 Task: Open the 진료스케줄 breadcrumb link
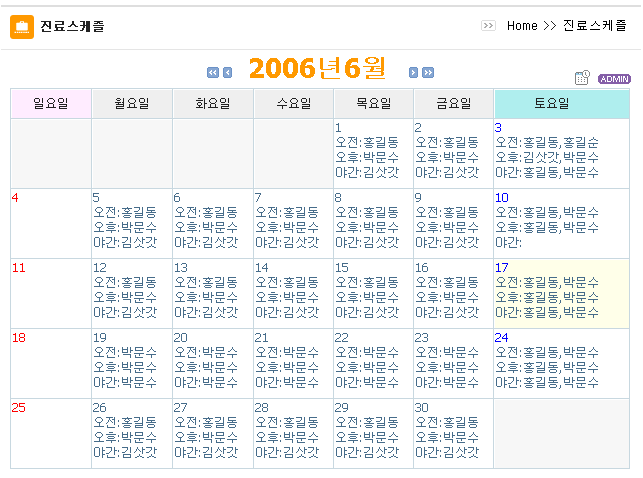point(595,26)
